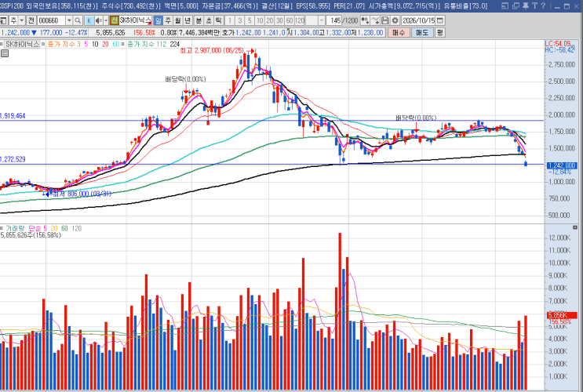Click the floppy disk save icon
Screen dimensions: 583x392
(385, 20)
